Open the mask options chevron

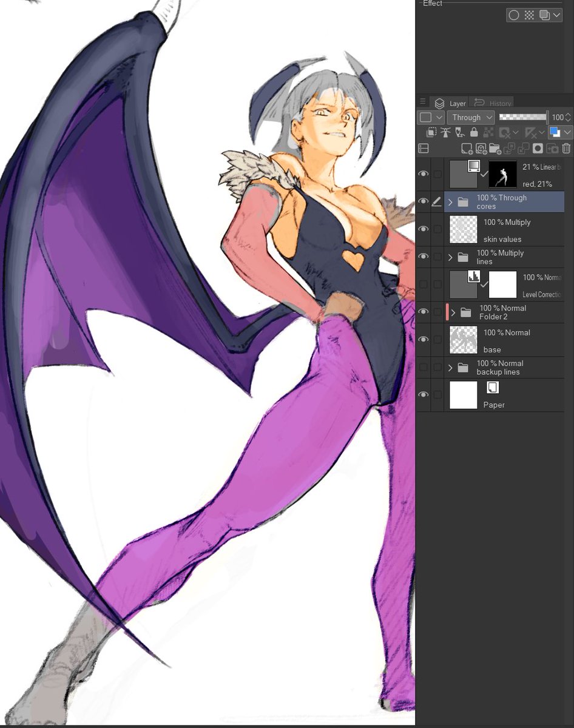coord(516,132)
